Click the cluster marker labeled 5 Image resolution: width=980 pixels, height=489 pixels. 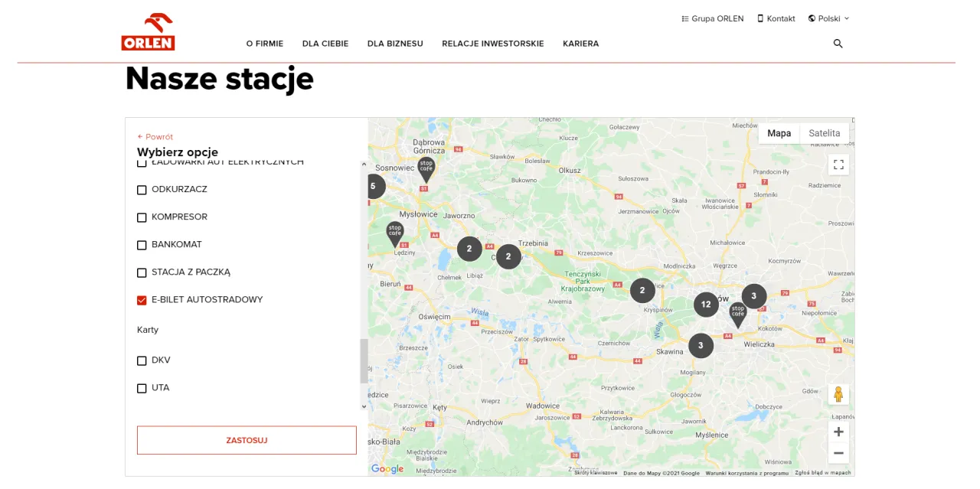[374, 186]
